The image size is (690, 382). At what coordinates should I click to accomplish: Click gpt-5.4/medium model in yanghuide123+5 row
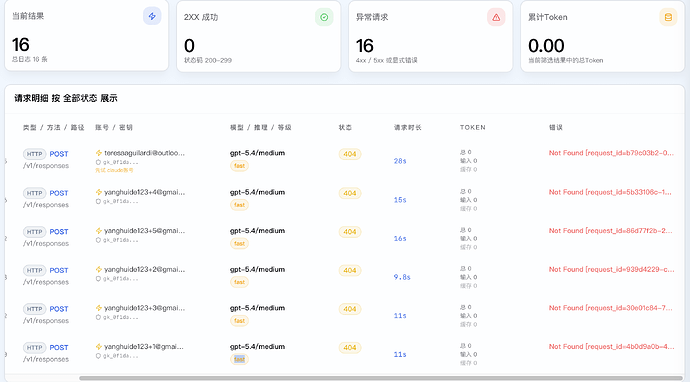(x=257, y=231)
